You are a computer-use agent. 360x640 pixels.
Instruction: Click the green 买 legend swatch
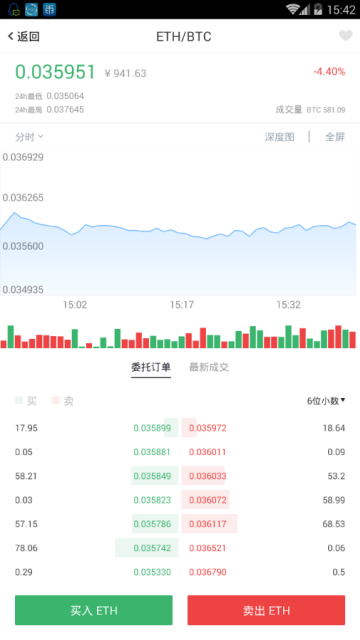click(x=19, y=401)
